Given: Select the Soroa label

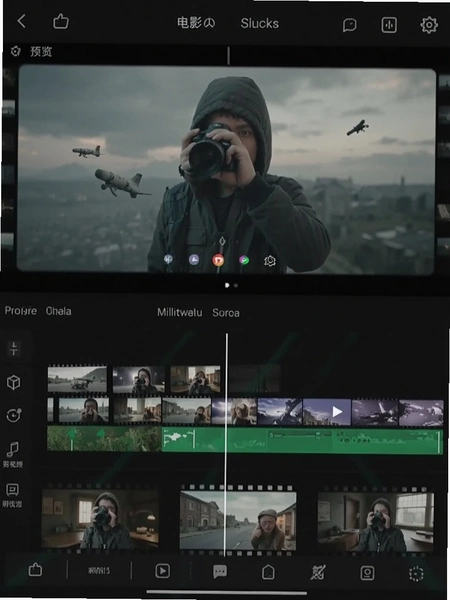Looking at the screenshot, I should tap(226, 313).
